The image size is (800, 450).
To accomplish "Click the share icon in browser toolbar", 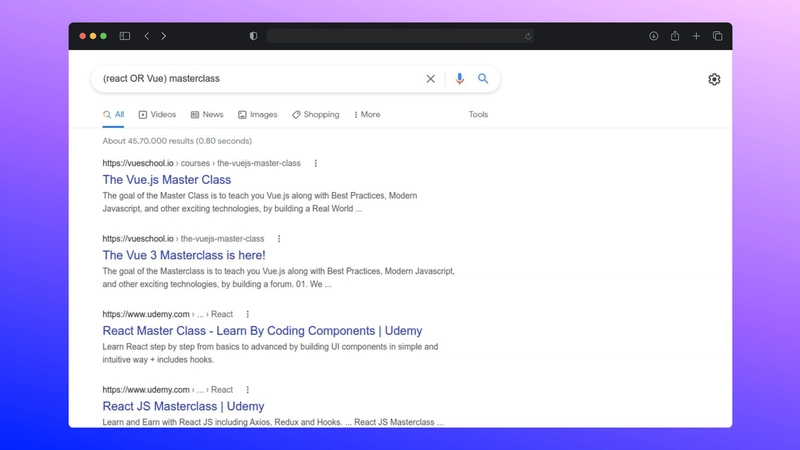I will (675, 36).
